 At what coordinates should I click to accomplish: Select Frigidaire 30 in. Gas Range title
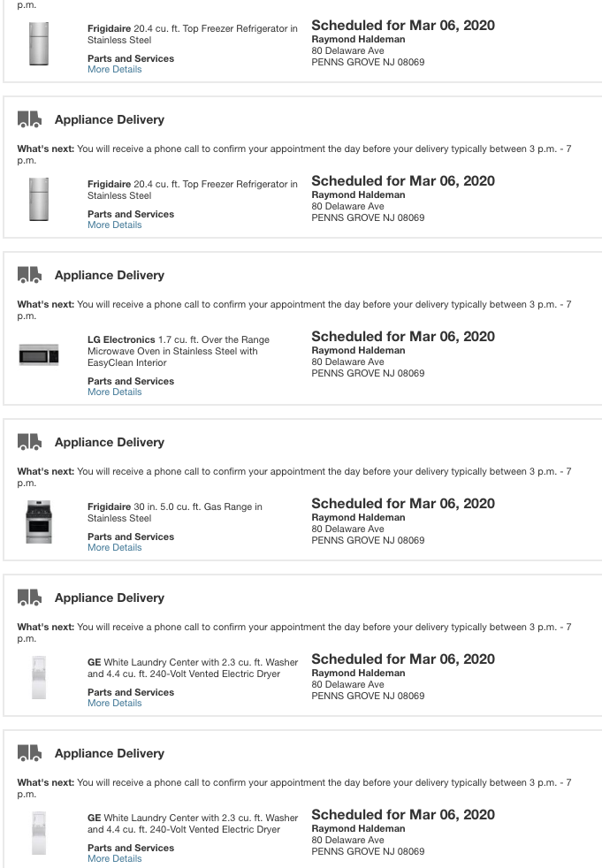click(175, 513)
